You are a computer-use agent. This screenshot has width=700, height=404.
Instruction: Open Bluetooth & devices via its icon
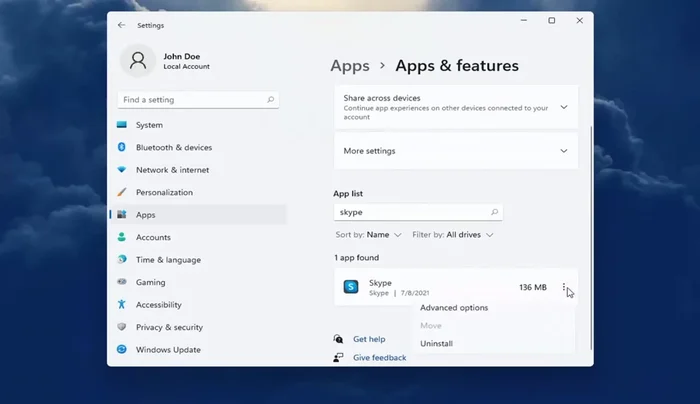point(122,148)
